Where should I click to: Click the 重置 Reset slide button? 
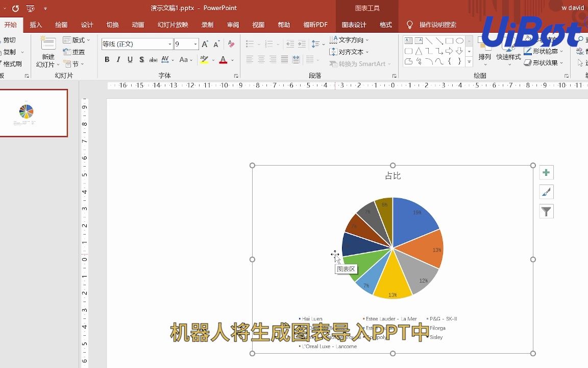click(75, 51)
